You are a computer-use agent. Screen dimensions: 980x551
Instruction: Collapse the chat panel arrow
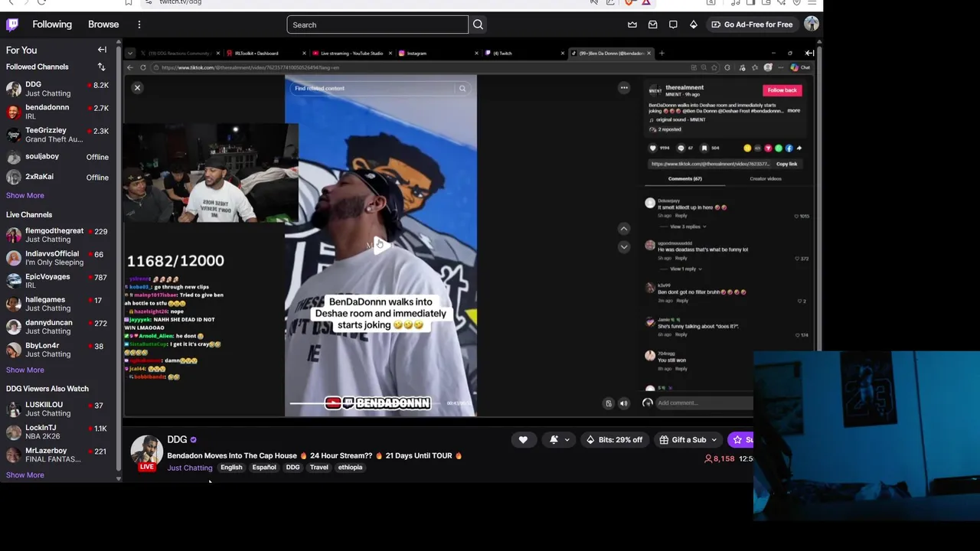(809, 53)
